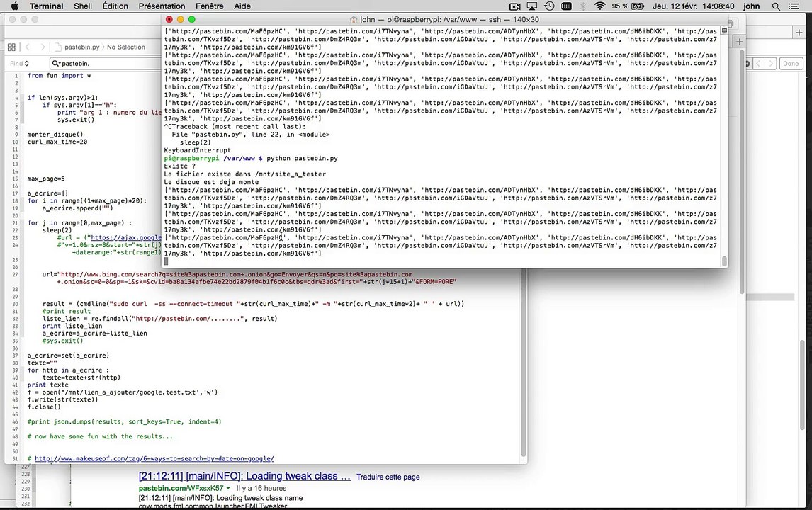Go to next find match arrow
Screen dimensions: 812x510
771,63
